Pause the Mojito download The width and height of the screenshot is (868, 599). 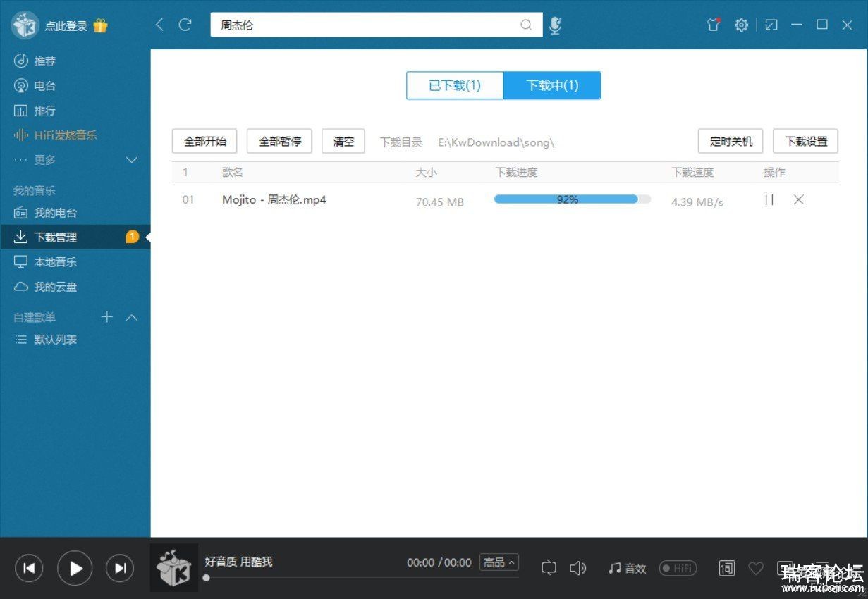coord(769,199)
